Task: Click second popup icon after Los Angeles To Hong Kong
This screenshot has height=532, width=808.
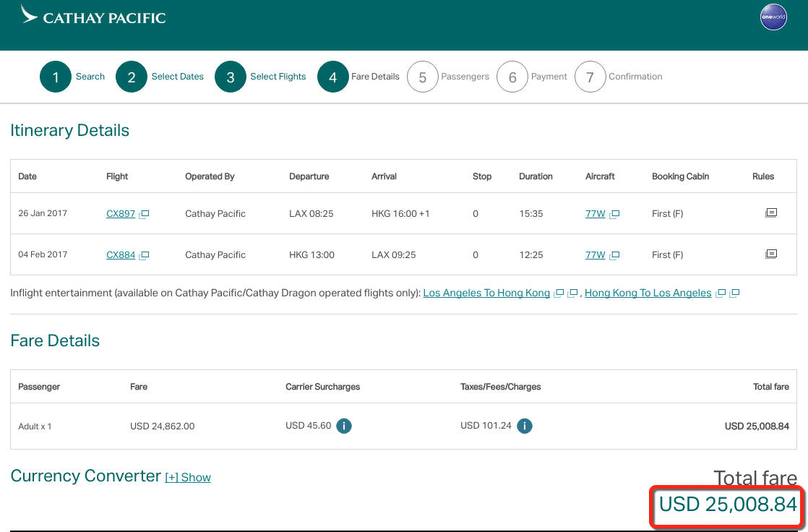Action: pos(572,293)
